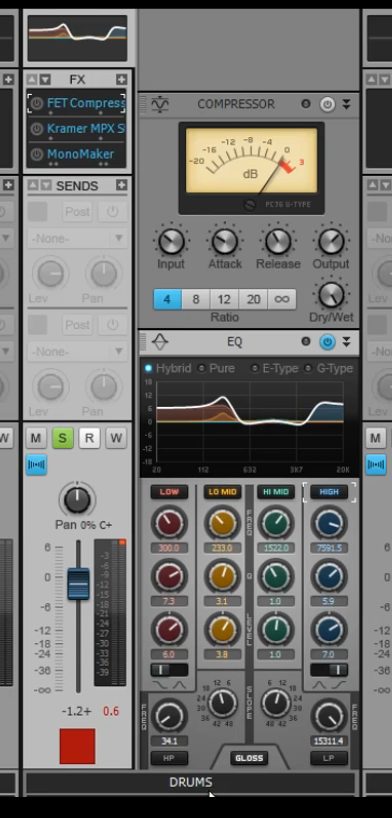Screen dimensions: 392x818
Task: Enable the GLOSS button
Action: 249,758
